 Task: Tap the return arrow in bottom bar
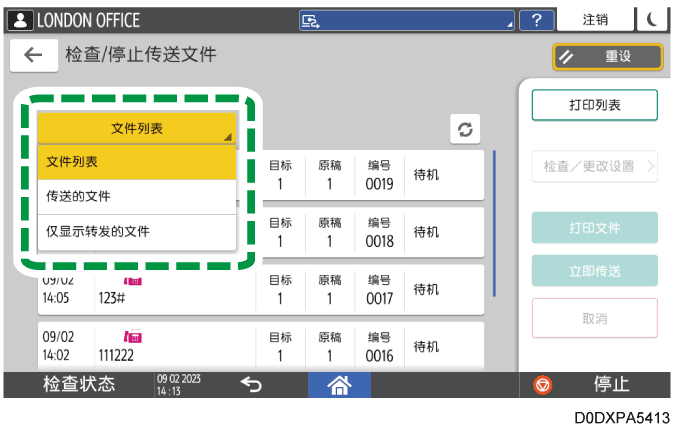click(x=251, y=384)
